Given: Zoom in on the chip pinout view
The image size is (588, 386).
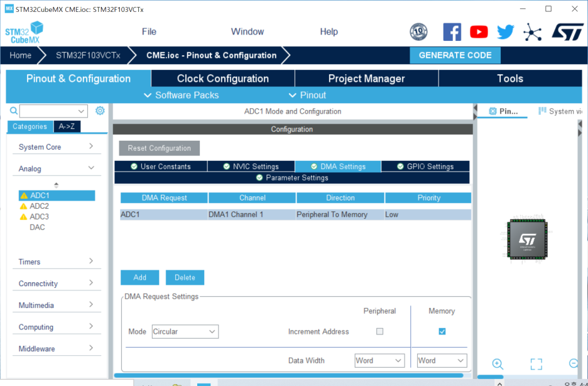Looking at the screenshot, I should [498, 364].
